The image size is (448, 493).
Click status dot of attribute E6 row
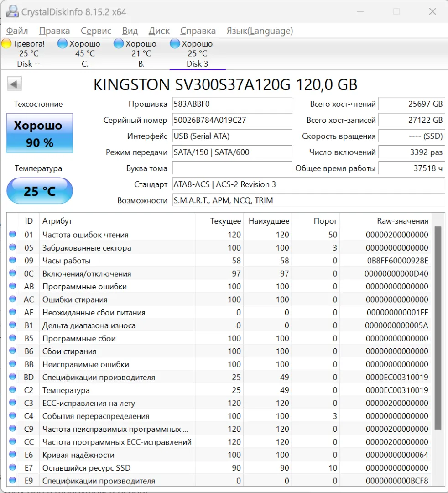click(13, 454)
